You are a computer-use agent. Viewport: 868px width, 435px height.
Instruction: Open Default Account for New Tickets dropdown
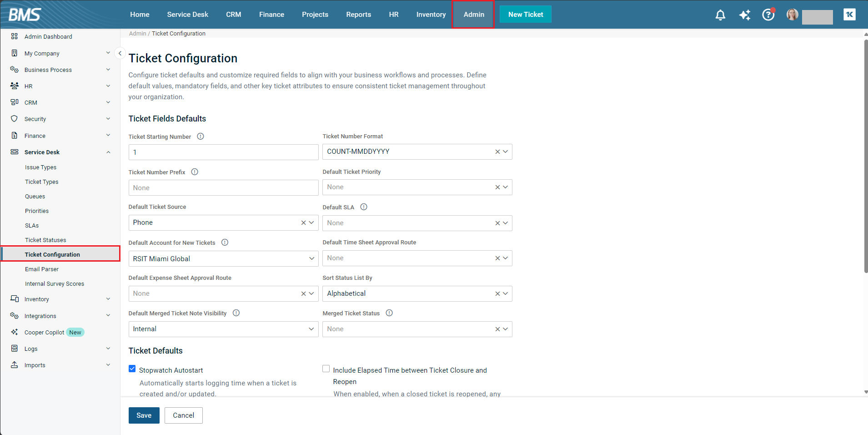pos(311,258)
